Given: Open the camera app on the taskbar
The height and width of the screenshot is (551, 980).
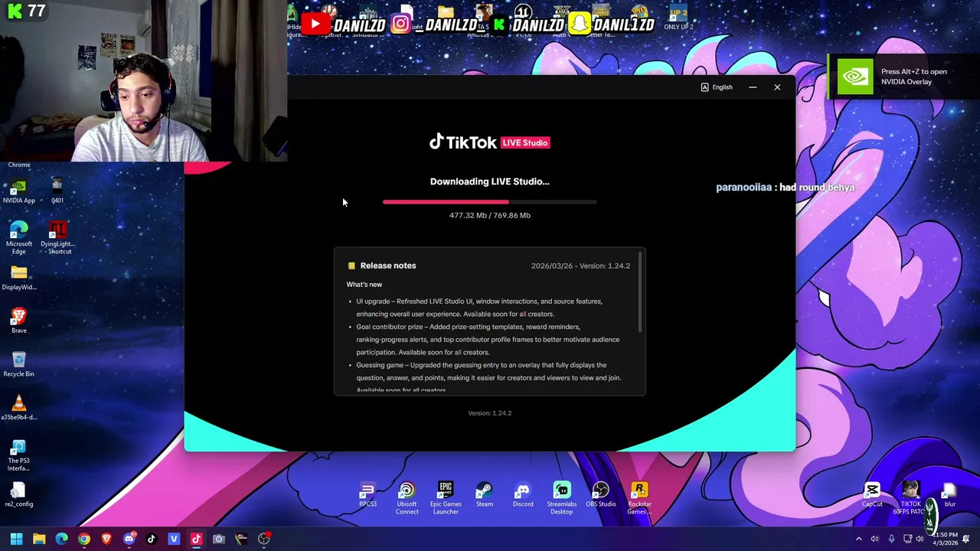Looking at the screenshot, I should (x=218, y=539).
